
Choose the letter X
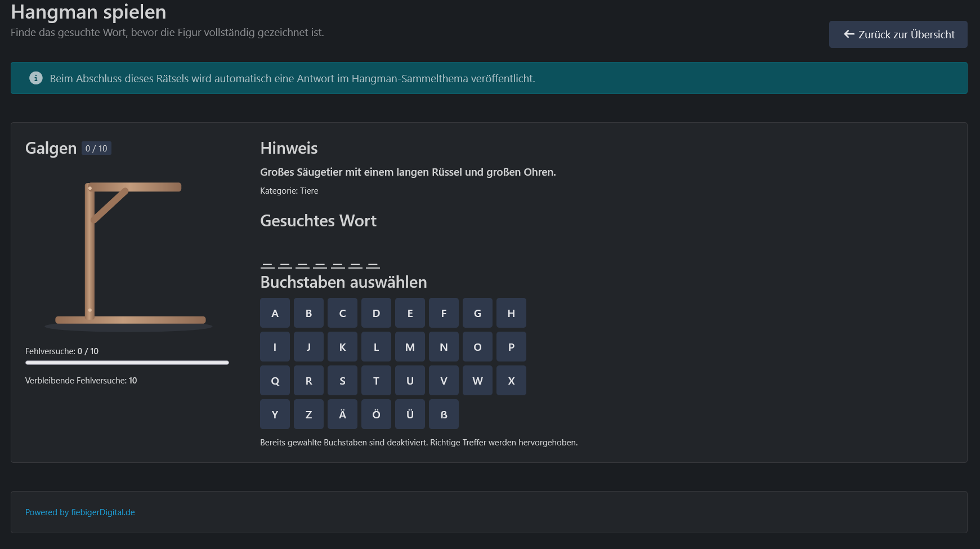[511, 381]
